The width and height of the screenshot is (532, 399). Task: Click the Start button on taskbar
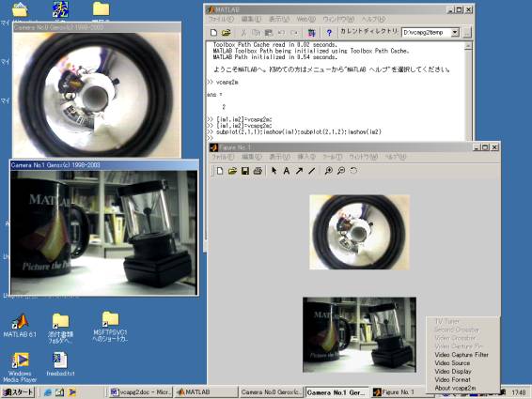point(18,392)
